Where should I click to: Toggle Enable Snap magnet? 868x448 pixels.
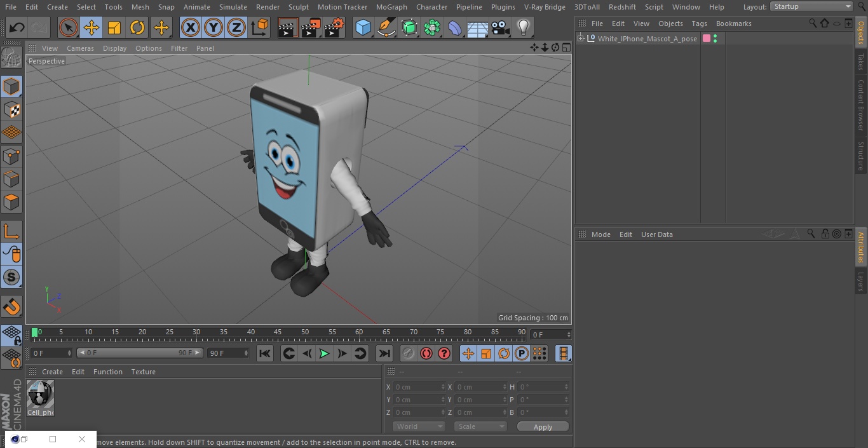(x=11, y=307)
